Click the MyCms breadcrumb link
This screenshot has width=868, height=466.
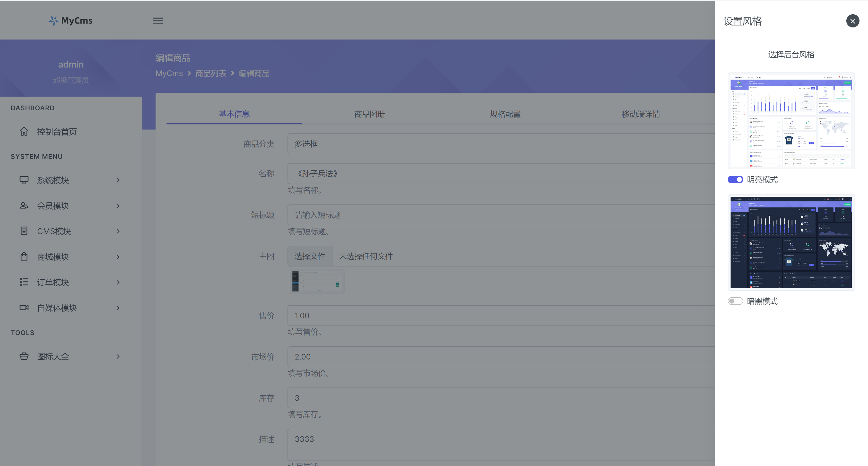169,74
